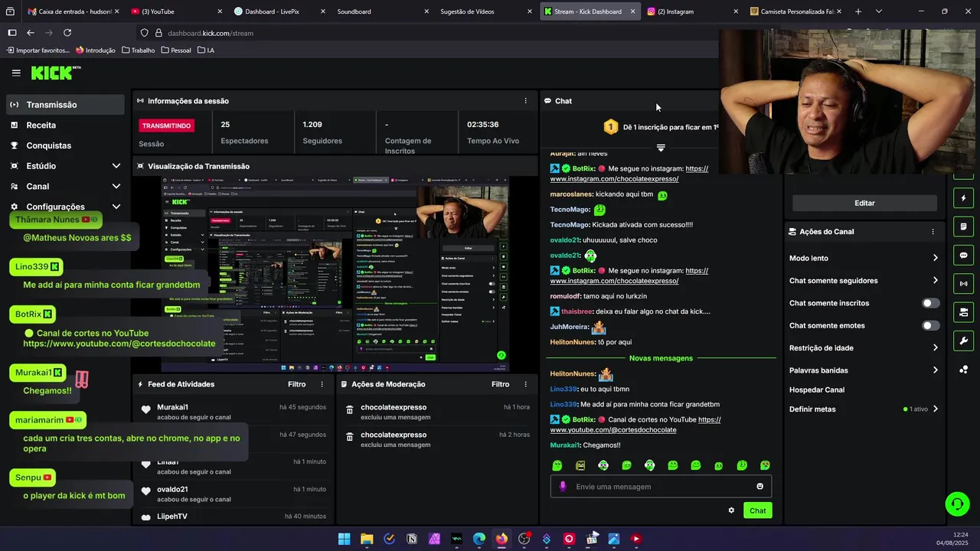This screenshot has width=980, height=551.
Task: Click the chat bubble icon in right rail
Action: click(964, 255)
